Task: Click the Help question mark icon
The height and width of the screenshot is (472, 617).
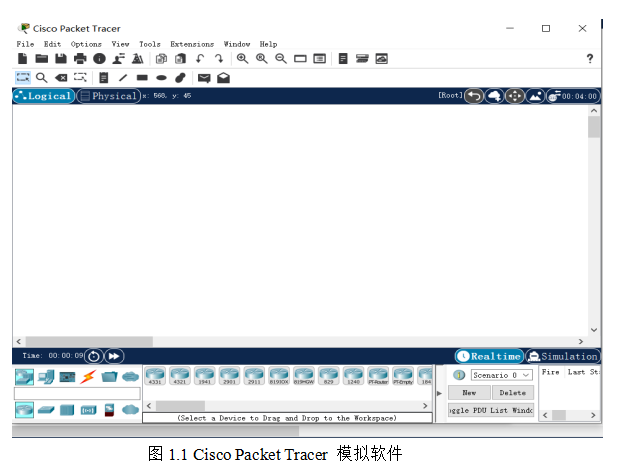Action: coord(589,59)
